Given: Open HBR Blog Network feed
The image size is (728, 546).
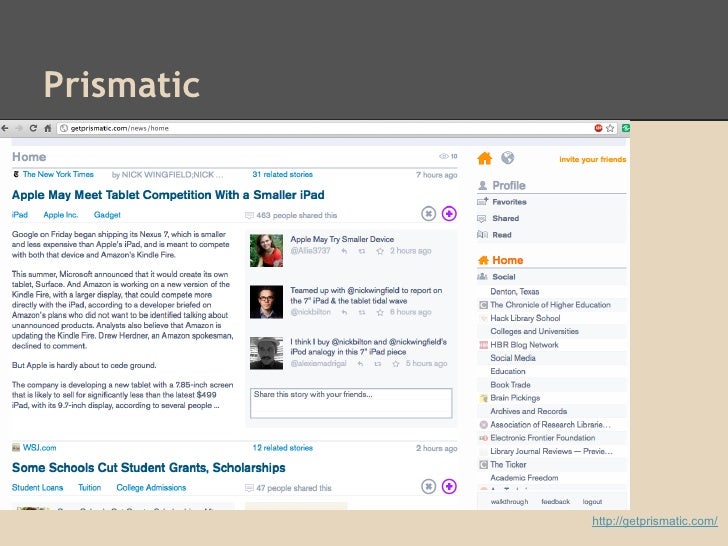Looking at the screenshot, I should coord(524,345).
